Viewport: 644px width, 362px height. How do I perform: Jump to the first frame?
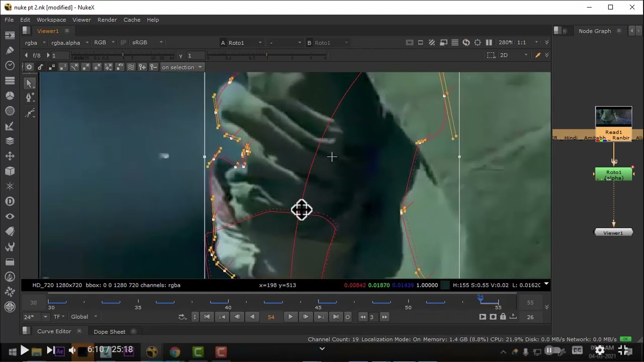pos(207,317)
